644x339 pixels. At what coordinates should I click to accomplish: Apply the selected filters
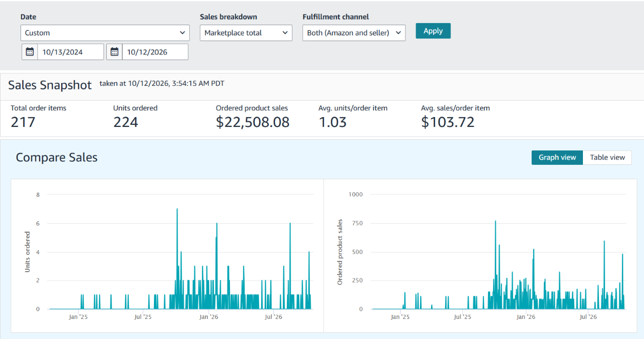tap(433, 31)
